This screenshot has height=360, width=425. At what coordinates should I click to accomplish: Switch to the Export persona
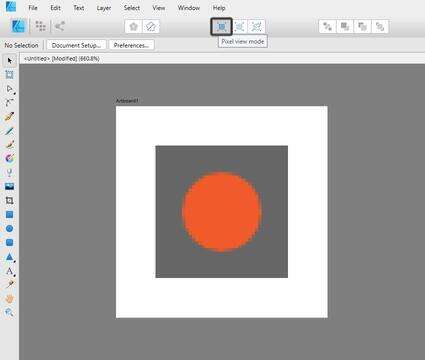(x=59, y=26)
